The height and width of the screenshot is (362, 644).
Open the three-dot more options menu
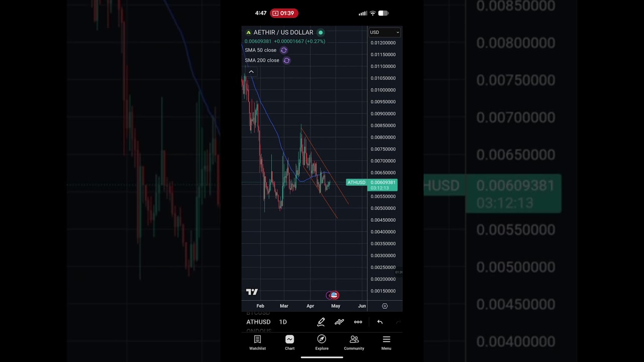coord(358,322)
